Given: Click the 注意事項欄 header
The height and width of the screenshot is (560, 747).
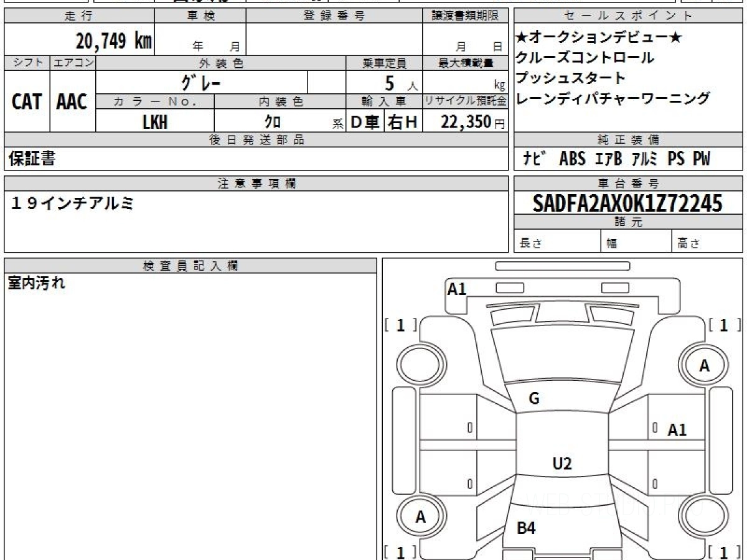Looking at the screenshot, I should (256, 184).
